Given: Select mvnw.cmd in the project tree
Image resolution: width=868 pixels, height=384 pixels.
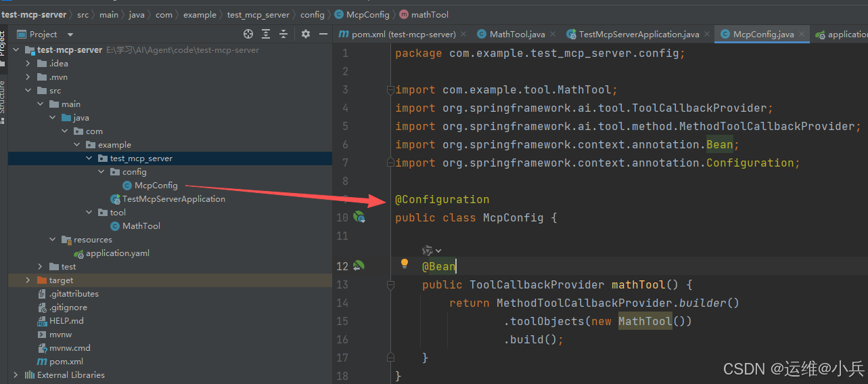Looking at the screenshot, I should click(x=70, y=348).
